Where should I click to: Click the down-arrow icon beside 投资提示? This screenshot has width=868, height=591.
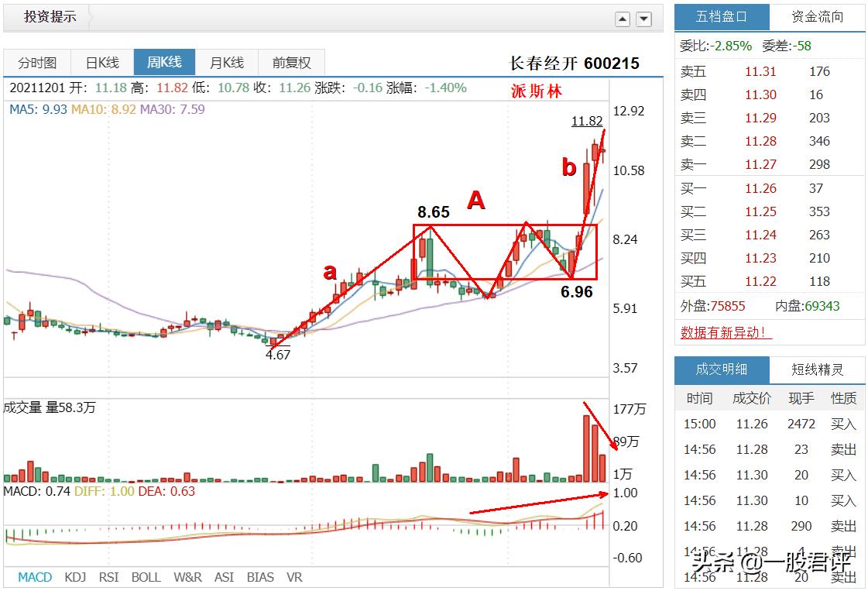(643, 18)
